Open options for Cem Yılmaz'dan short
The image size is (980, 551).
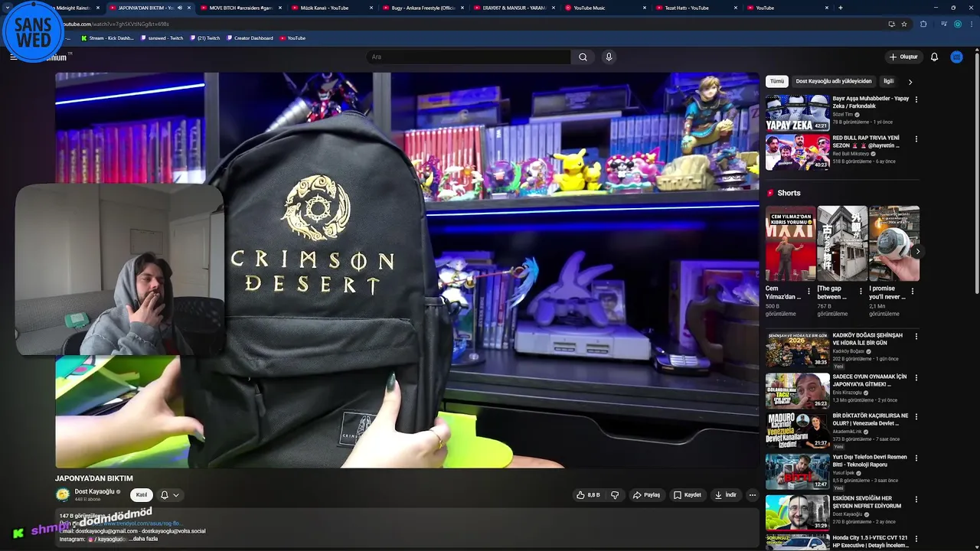click(x=808, y=291)
